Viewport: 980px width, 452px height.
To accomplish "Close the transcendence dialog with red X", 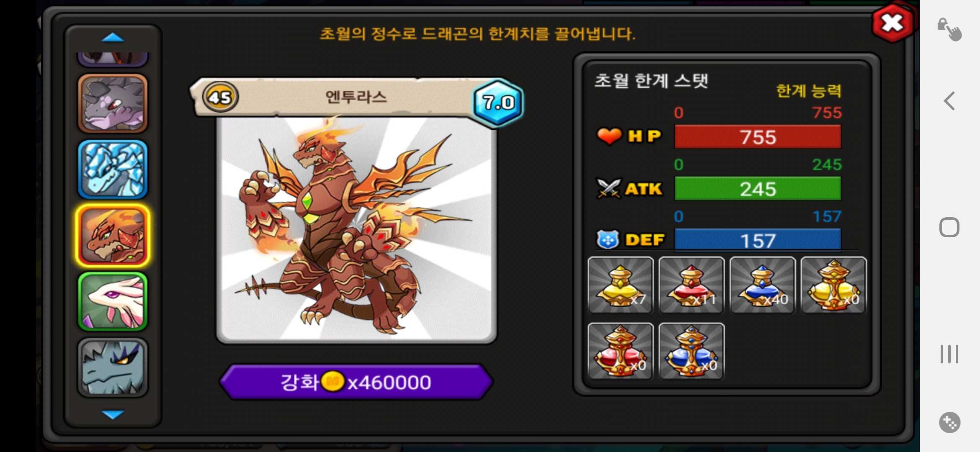I will (892, 23).
